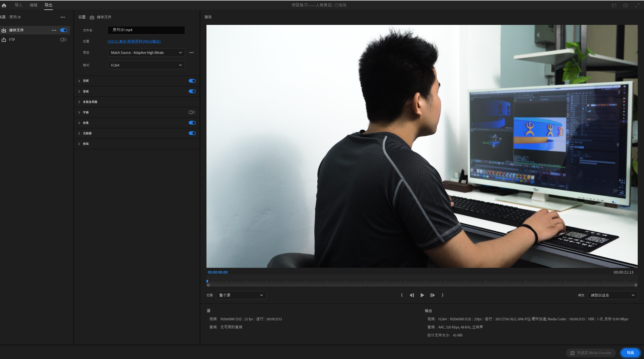Viewport: 644px width, 359px height.
Task: Click the 导出 export button
Action: (630, 353)
